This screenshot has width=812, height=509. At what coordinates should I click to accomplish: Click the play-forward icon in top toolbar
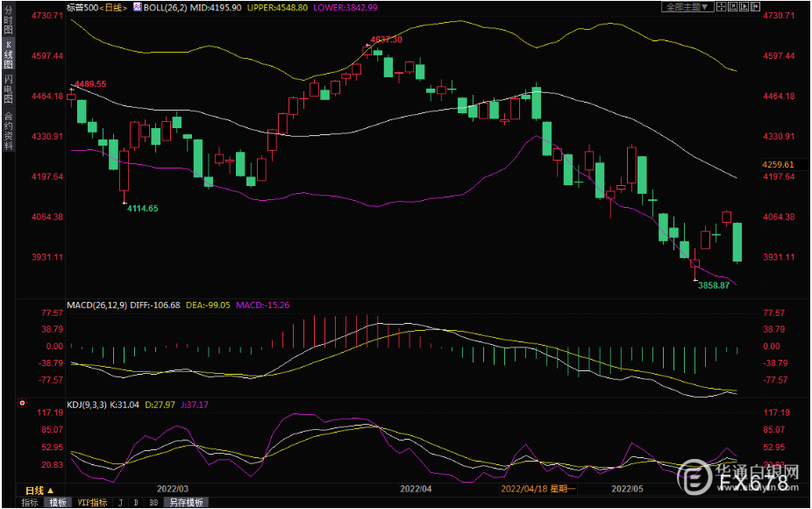click(744, 7)
